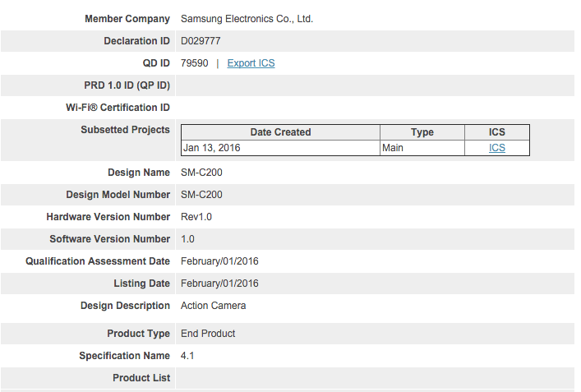581x392 pixels.
Task: Click Software Version Number value '1.0'
Action: (x=187, y=239)
